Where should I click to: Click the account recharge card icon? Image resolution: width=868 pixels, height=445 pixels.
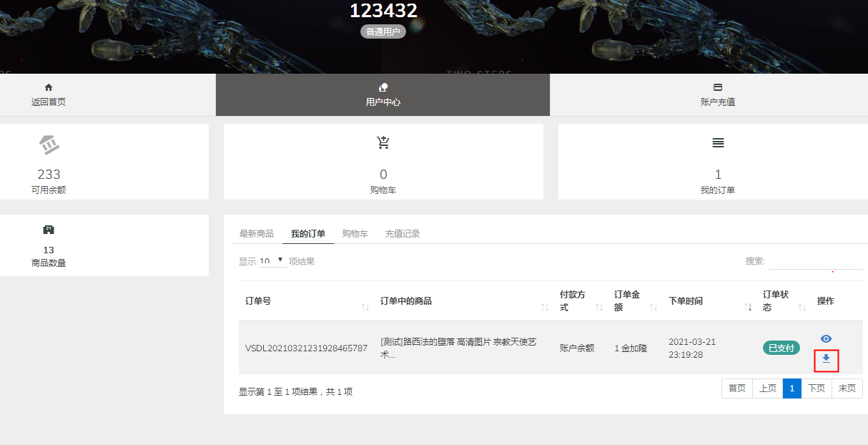pyautogui.click(x=718, y=87)
